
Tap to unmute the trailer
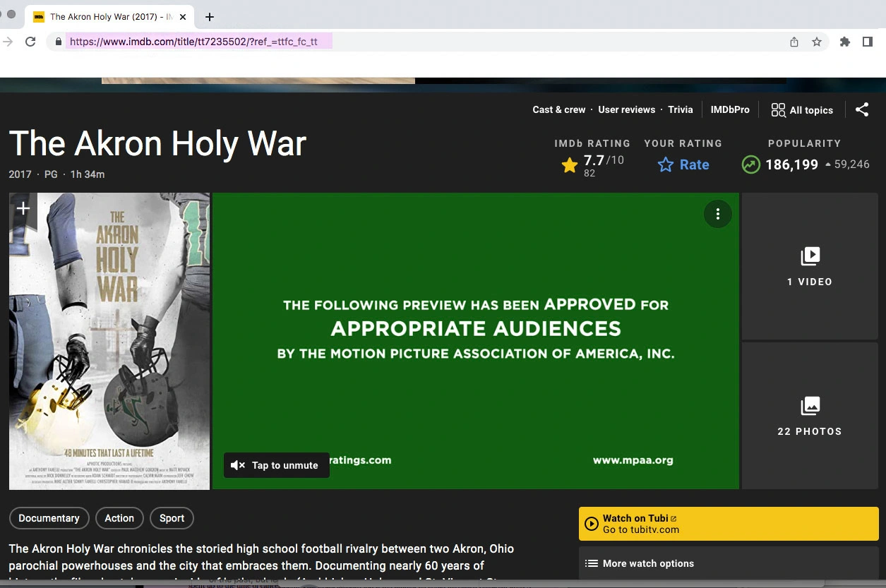pyautogui.click(x=276, y=465)
